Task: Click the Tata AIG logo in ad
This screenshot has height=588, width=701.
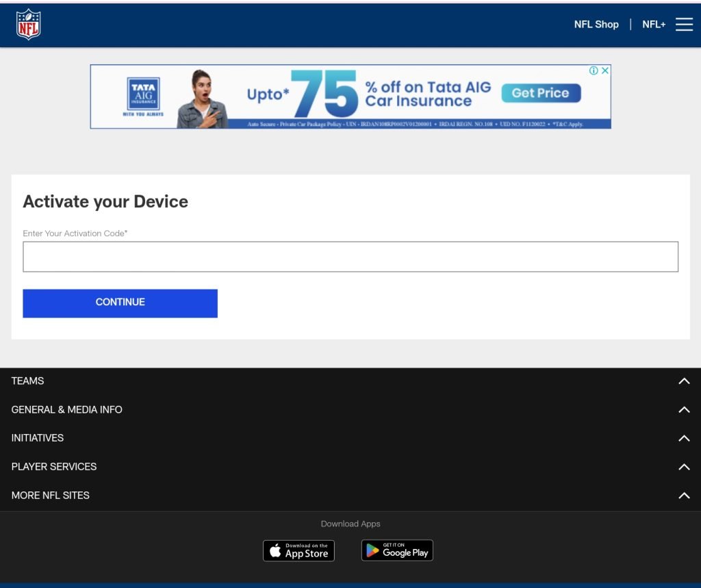Action: (x=144, y=97)
